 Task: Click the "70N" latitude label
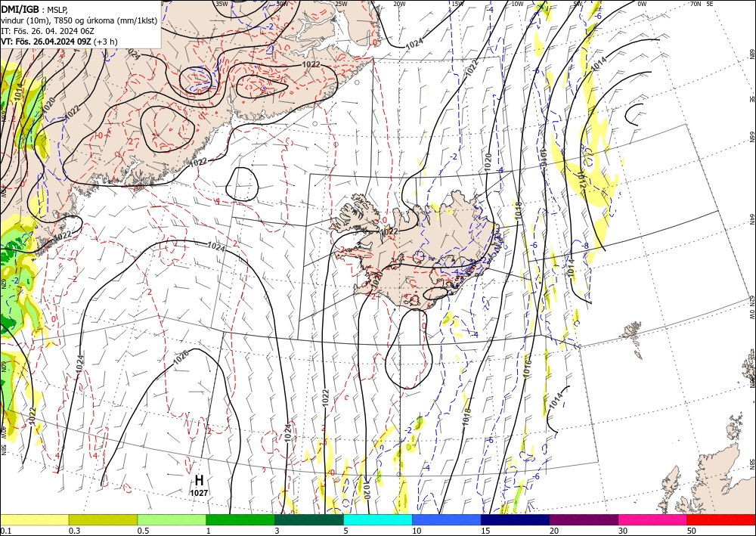coord(696,4)
